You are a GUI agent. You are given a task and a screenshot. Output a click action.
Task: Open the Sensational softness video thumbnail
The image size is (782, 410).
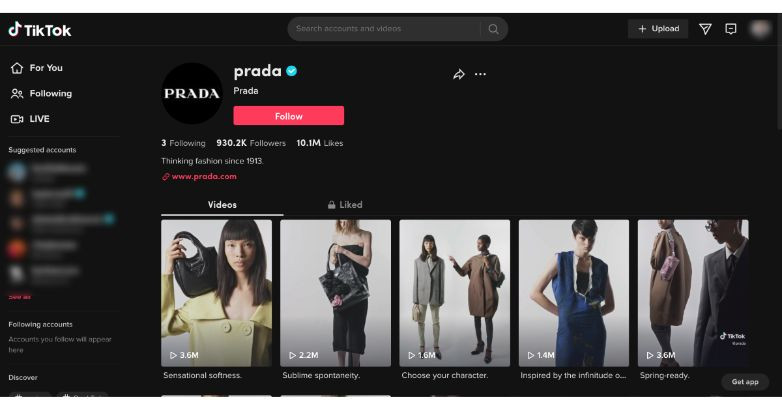tap(216, 293)
